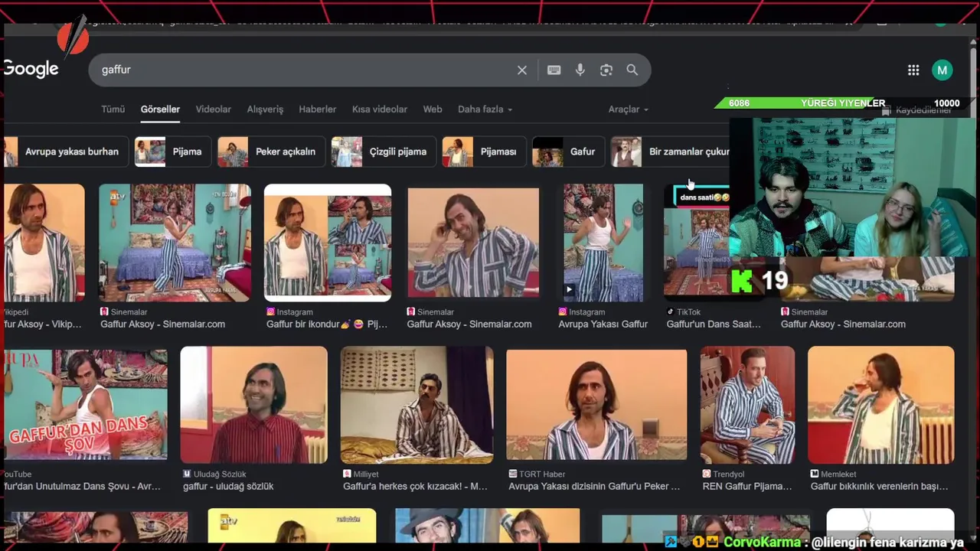980x551 pixels.
Task: Click the TGRT Haber source label
Action: (x=537, y=474)
